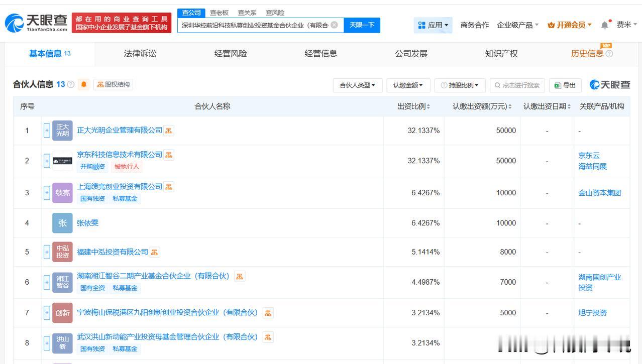Click the 湘江智谷 avatar icon
The width and height of the screenshot is (642, 364).
[x=62, y=282]
